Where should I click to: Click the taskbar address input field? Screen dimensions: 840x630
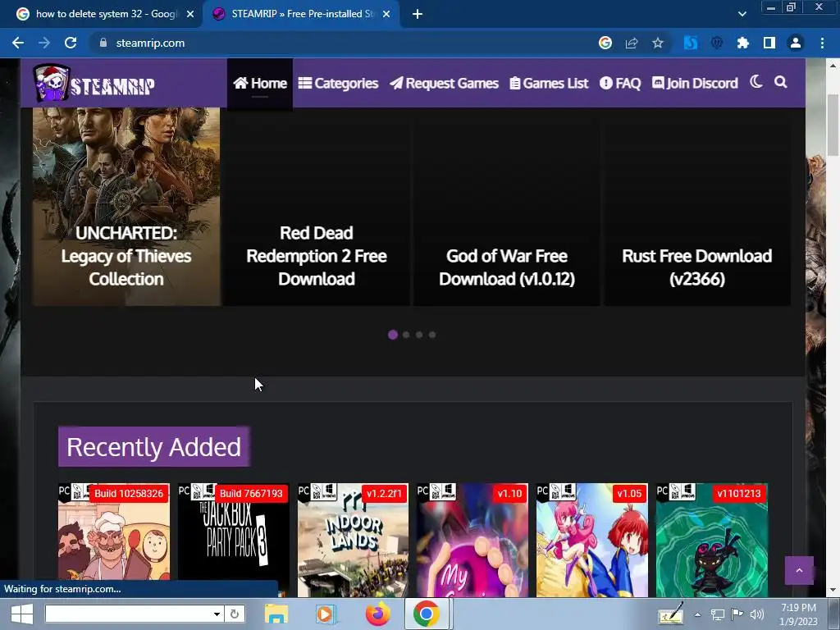coord(127,614)
